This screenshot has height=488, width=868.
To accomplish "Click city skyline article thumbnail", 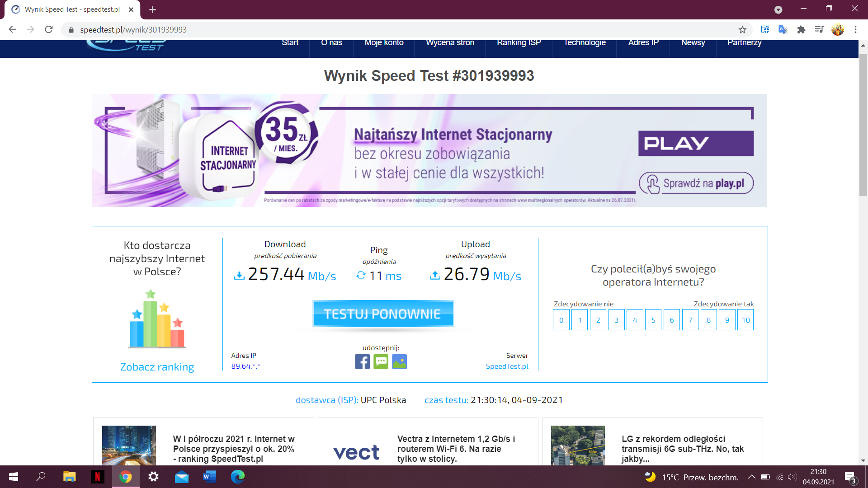I will coord(129,446).
